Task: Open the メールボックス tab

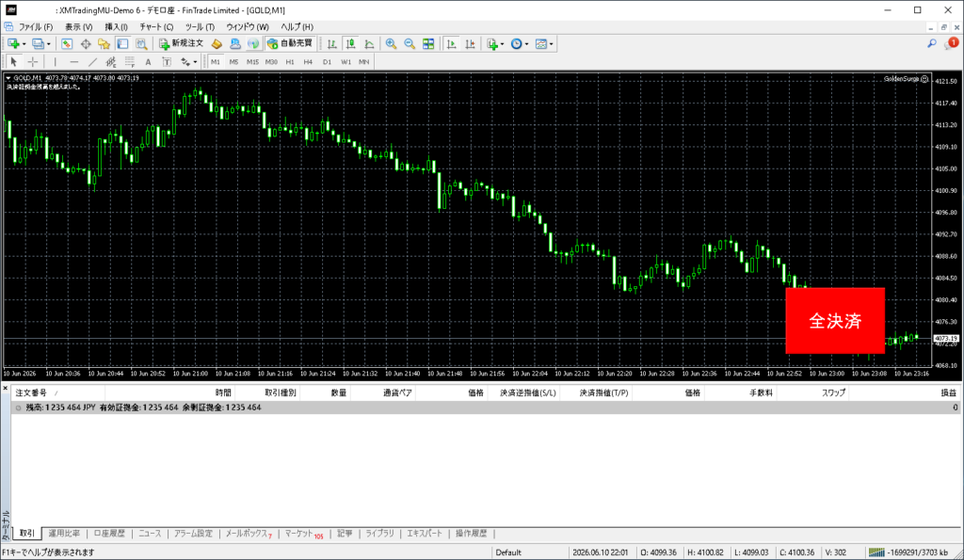Action: click(x=249, y=534)
